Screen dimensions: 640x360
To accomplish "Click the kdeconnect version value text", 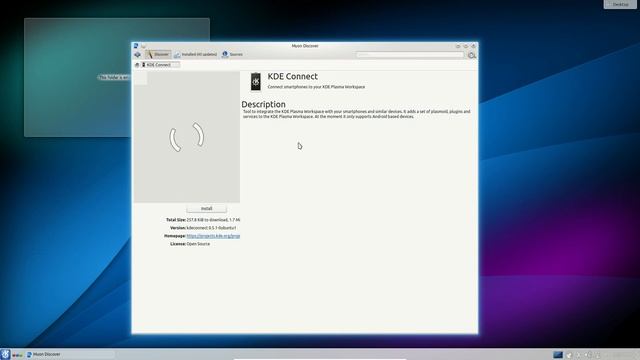I will [211, 228].
